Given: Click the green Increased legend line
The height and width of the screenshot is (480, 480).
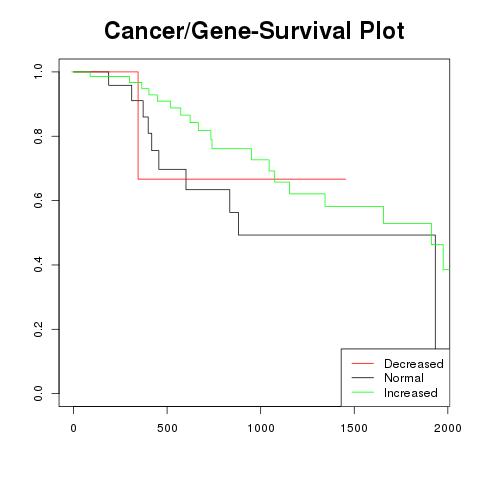Looking at the screenshot, I should pos(363,392).
